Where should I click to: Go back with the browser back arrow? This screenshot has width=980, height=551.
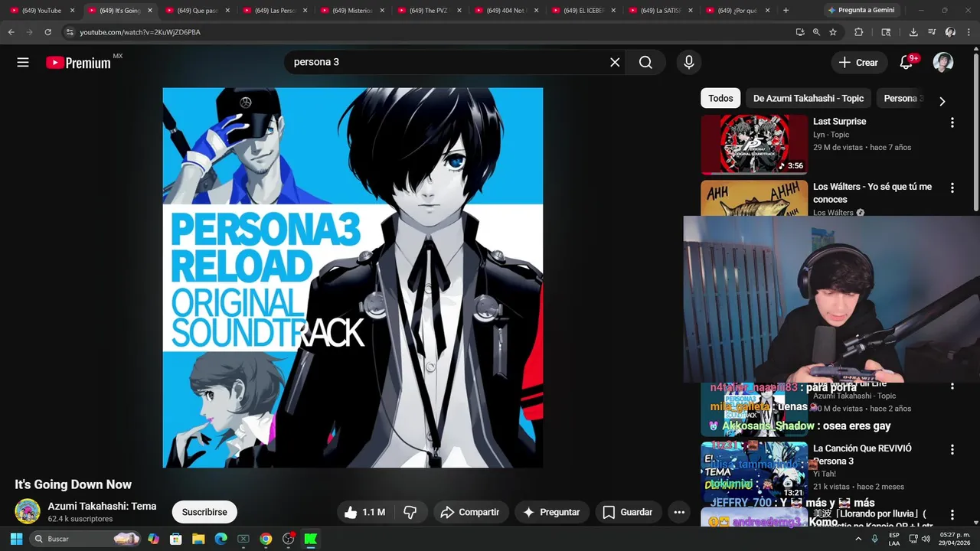11,32
